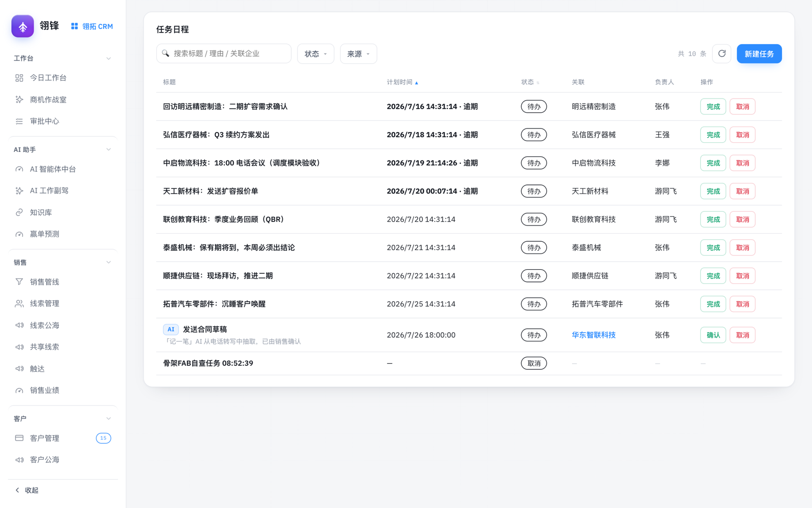Open AI 智能体中台

63,169
